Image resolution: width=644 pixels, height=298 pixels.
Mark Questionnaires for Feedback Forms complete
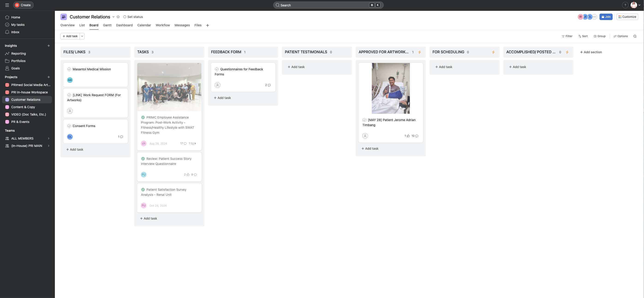tap(217, 69)
